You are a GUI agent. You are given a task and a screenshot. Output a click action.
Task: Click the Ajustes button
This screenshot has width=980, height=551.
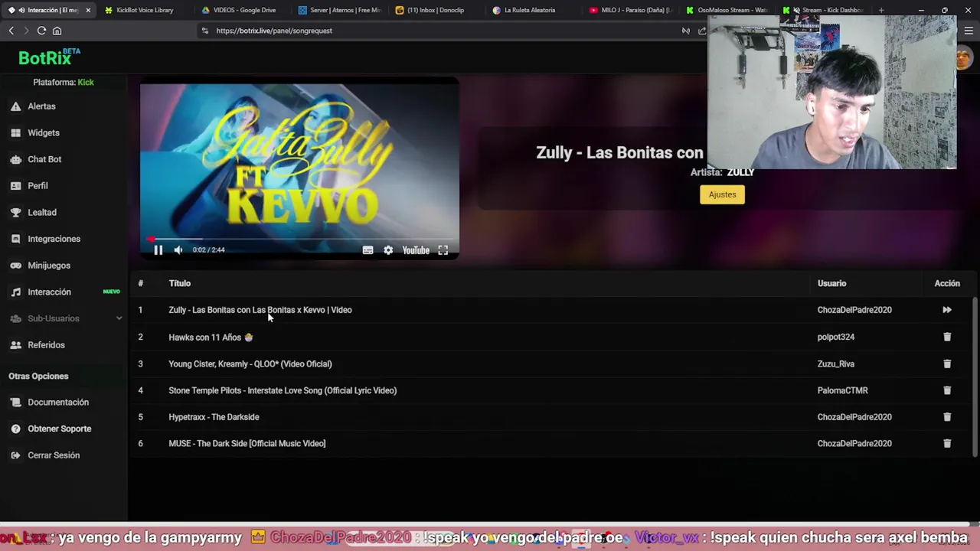click(x=722, y=194)
